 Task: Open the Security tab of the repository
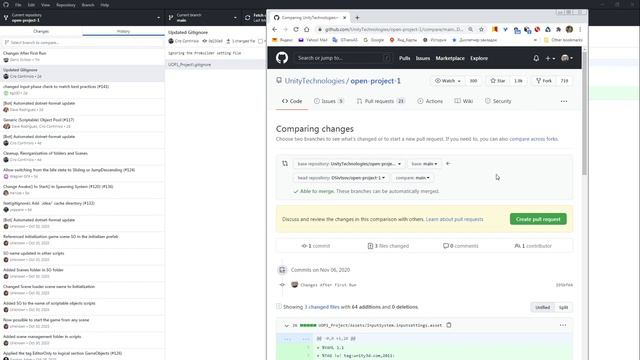click(x=498, y=101)
